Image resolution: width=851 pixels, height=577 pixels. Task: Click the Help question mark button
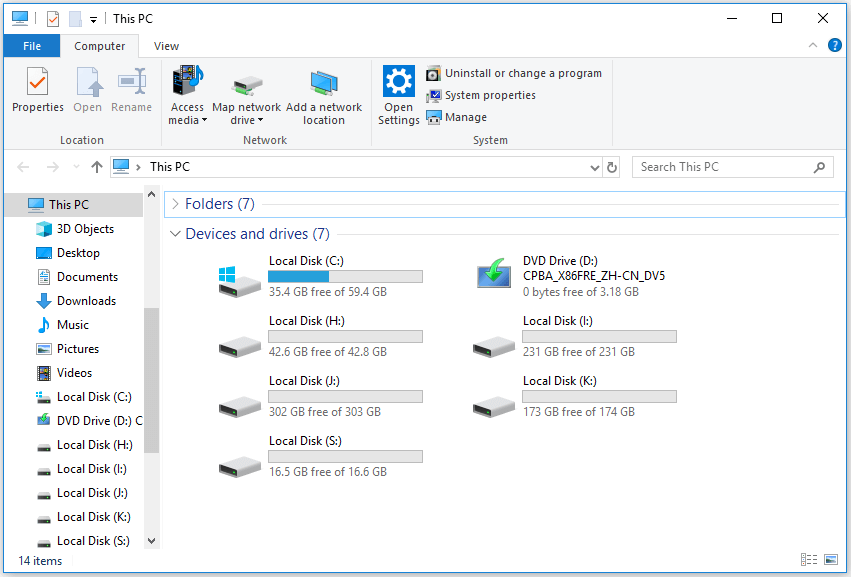pyautogui.click(x=836, y=45)
